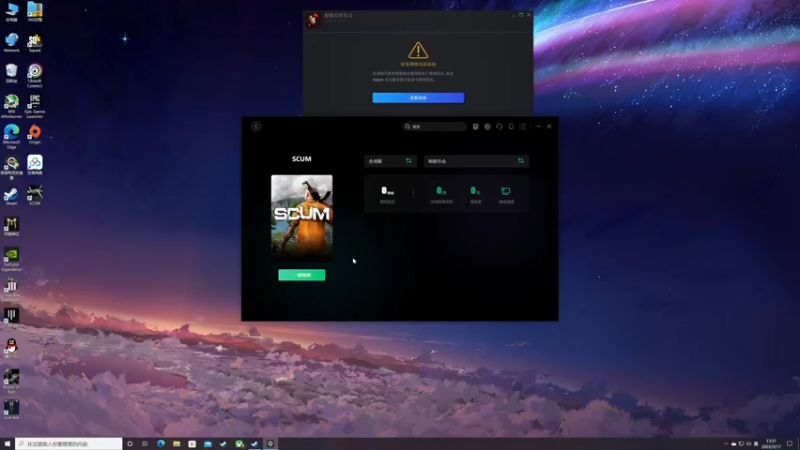Click the avatar in the upper dialog title bar

pos(313,19)
